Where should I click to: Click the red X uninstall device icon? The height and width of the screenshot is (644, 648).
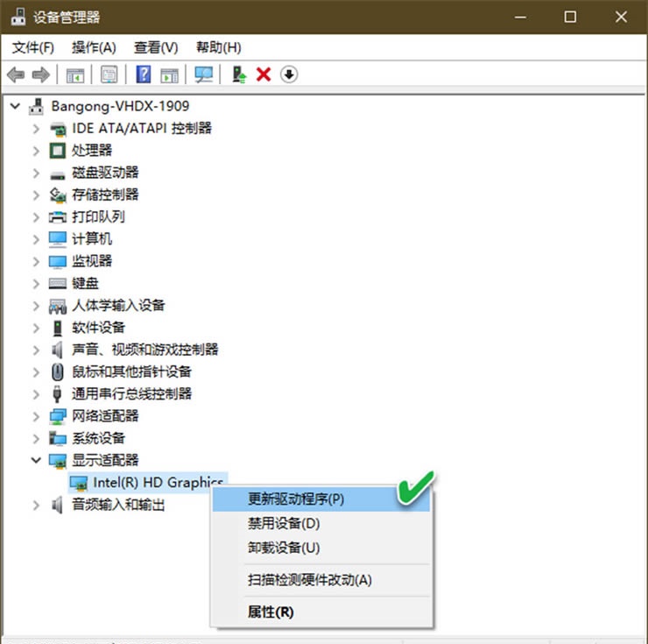pos(264,74)
